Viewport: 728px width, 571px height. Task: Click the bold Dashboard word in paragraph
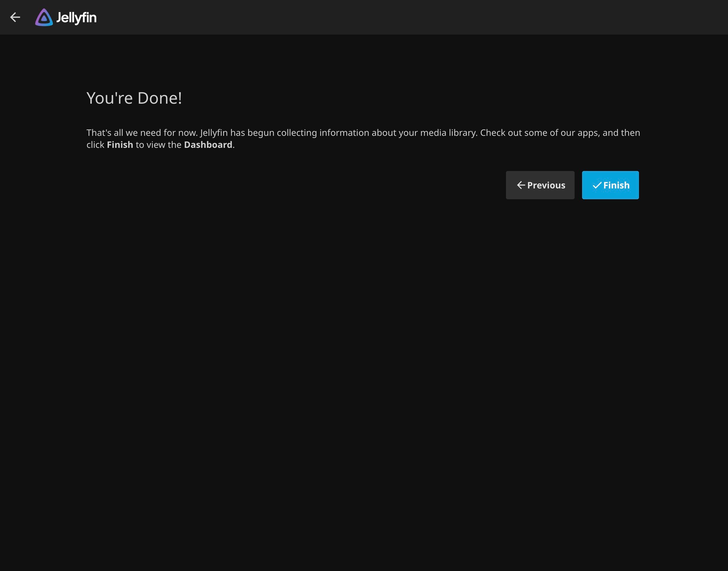coord(208,145)
